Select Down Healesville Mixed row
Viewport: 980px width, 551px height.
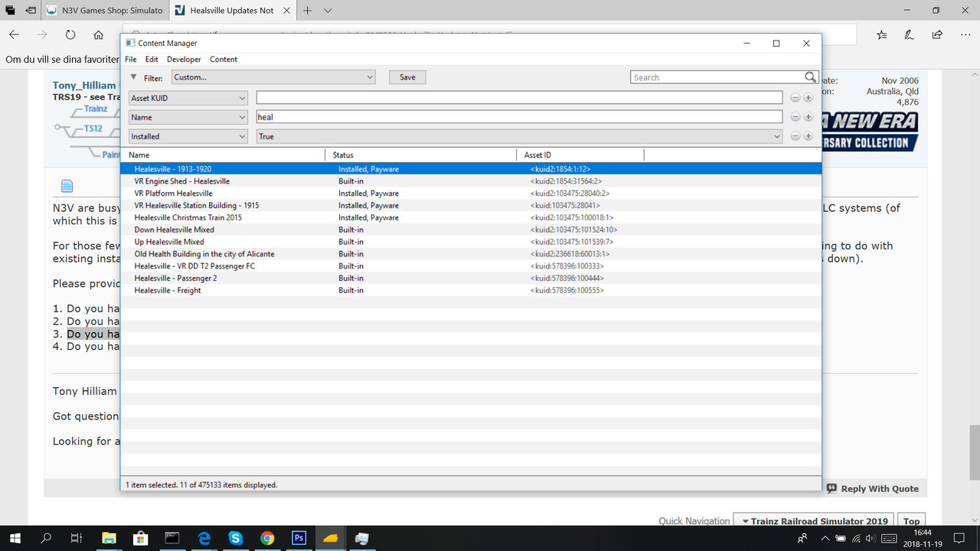(x=471, y=230)
